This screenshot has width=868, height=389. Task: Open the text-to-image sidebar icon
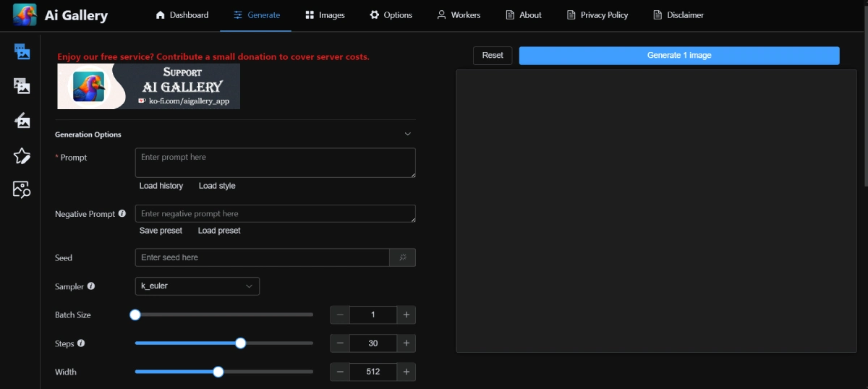(x=22, y=51)
